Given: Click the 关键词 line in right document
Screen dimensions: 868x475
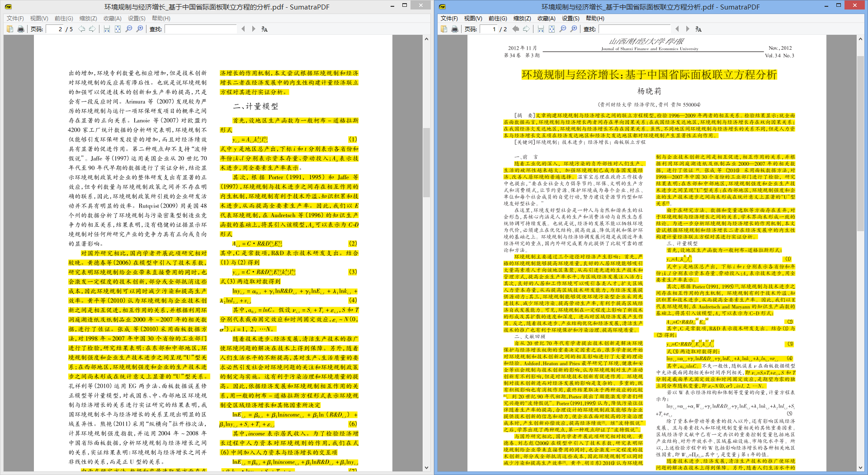Looking at the screenshot, I should point(580,142).
